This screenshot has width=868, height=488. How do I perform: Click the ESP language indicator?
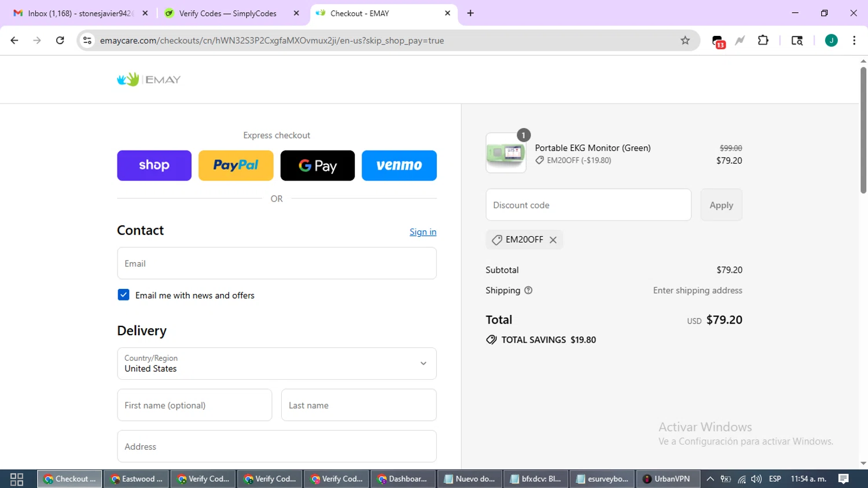click(775, 479)
